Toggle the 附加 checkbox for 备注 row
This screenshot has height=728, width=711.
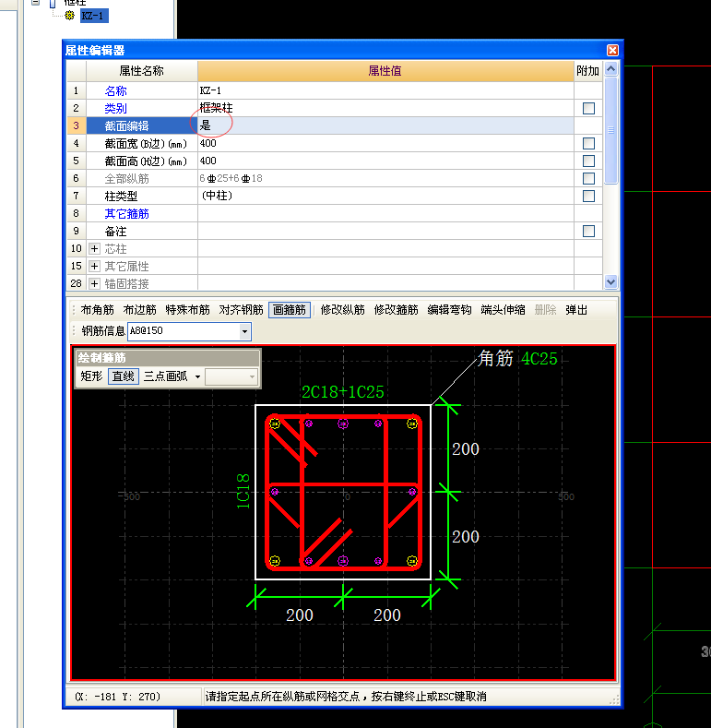coord(588,232)
